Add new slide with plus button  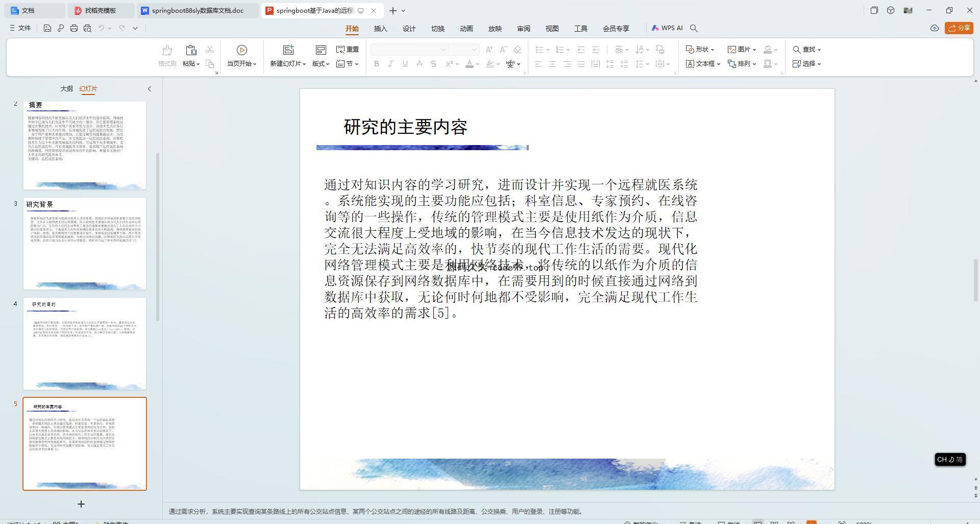coord(81,504)
